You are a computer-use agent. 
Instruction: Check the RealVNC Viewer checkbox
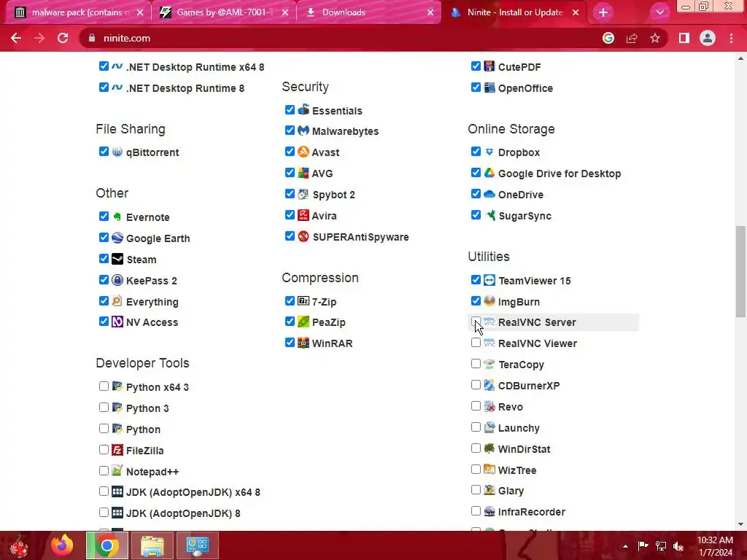476,343
